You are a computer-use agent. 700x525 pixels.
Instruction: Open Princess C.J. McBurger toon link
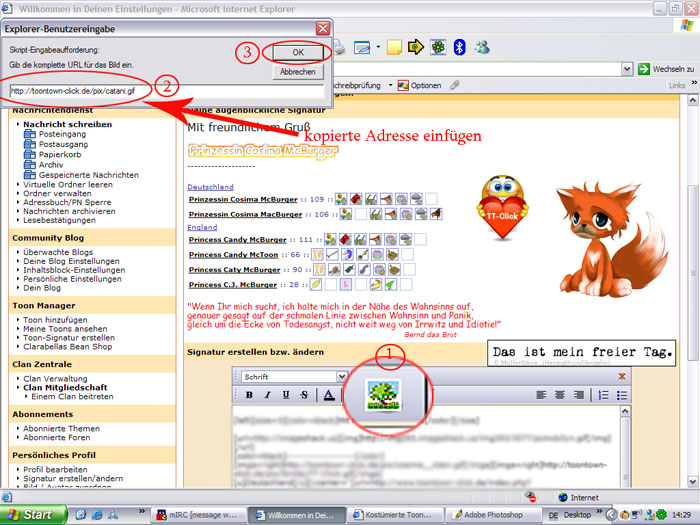(233, 284)
